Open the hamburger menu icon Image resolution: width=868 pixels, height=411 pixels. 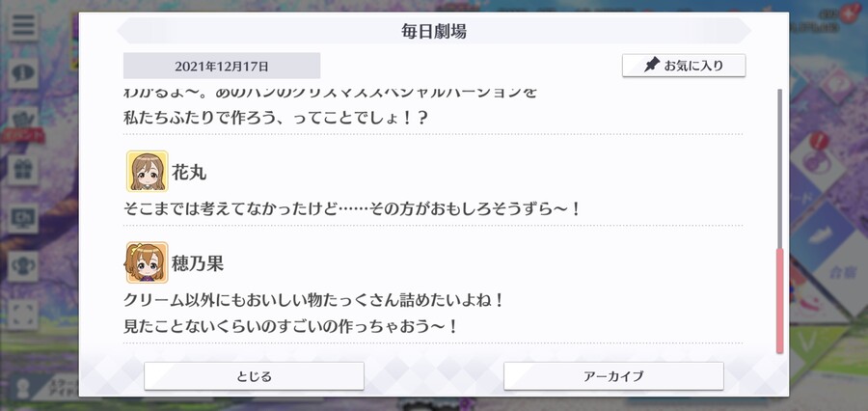tap(23, 25)
